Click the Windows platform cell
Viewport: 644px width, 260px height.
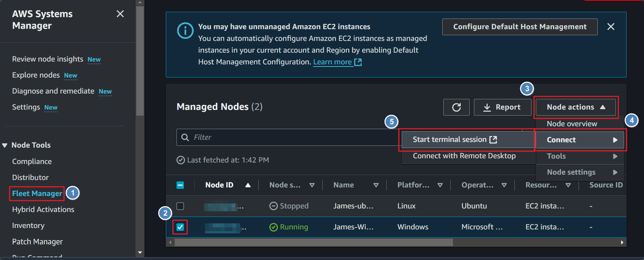tap(413, 227)
